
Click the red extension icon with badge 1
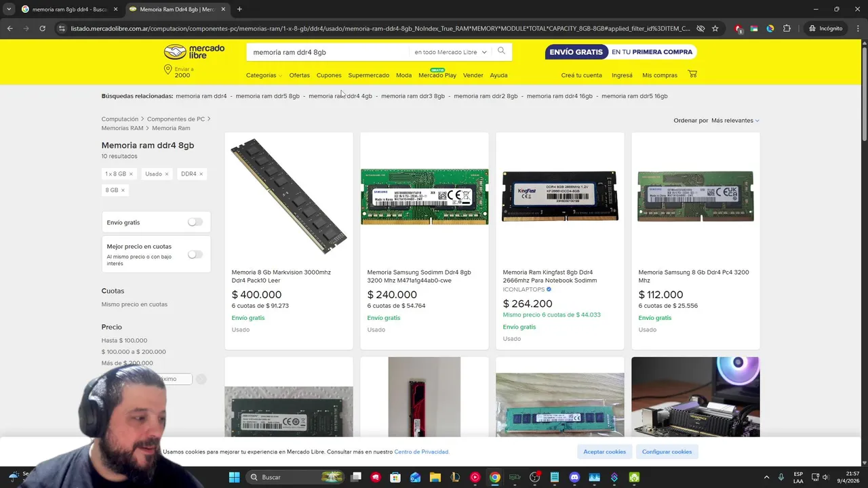738,28
